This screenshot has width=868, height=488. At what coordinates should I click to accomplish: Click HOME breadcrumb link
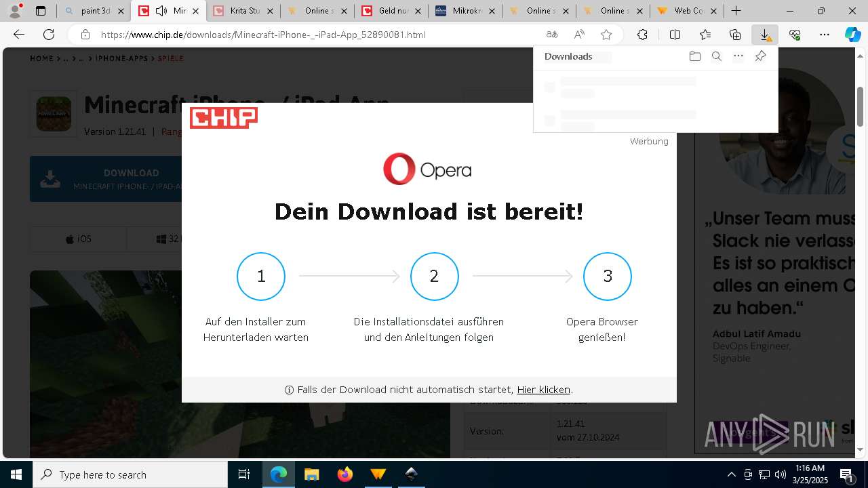tap(41, 58)
